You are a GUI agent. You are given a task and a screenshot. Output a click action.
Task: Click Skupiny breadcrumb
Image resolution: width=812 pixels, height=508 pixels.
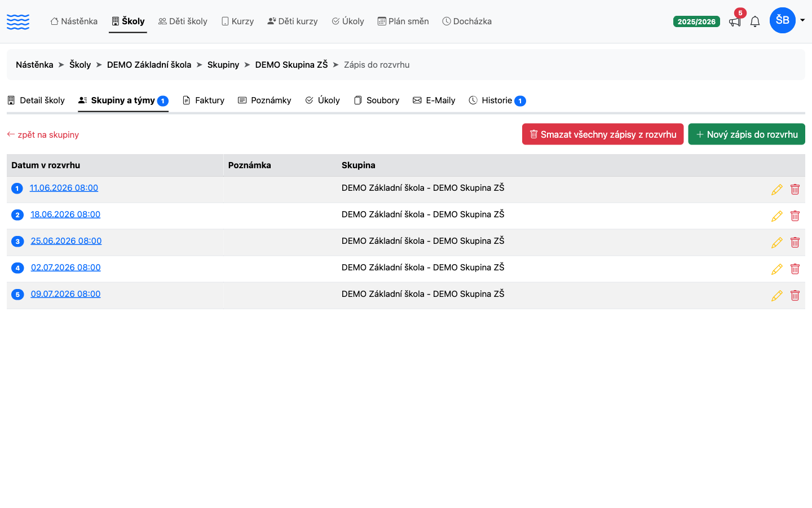click(223, 65)
